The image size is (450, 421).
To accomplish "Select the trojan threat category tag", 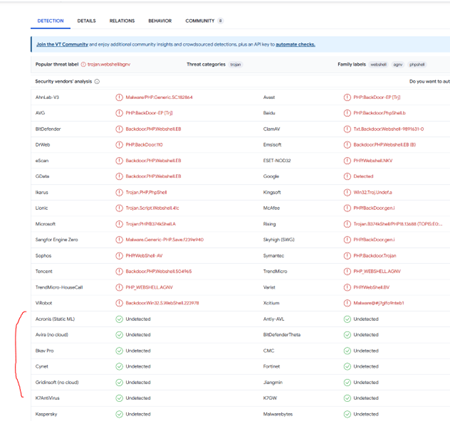I will (x=235, y=64).
